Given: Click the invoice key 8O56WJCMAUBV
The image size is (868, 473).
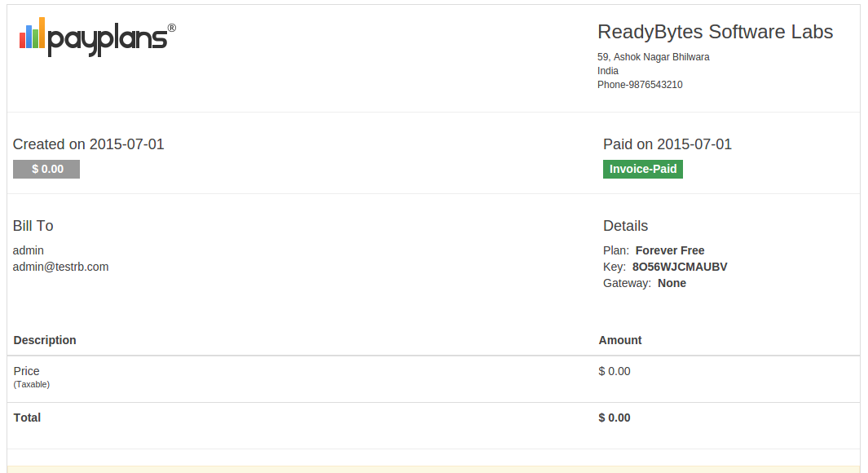Looking at the screenshot, I should [680, 267].
